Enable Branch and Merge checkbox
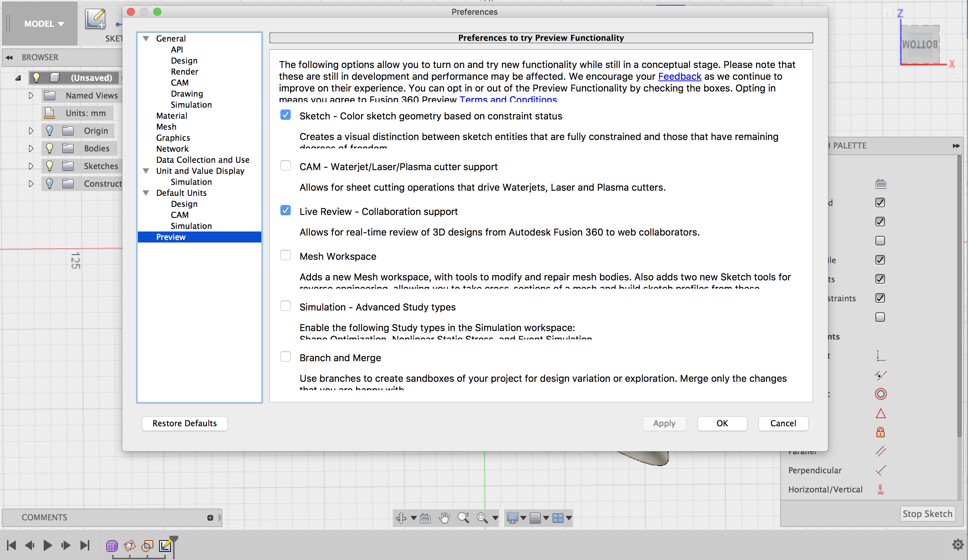 coord(286,356)
